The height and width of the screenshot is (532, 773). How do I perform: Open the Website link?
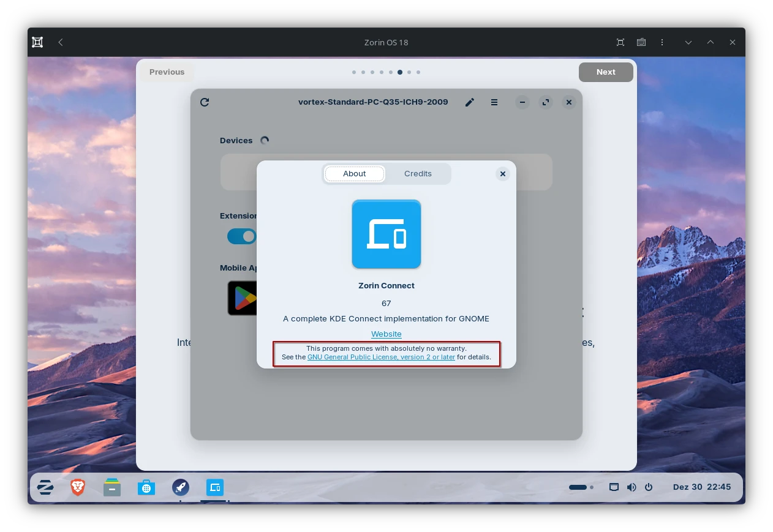pyautogui.click(x=386, y=334)
